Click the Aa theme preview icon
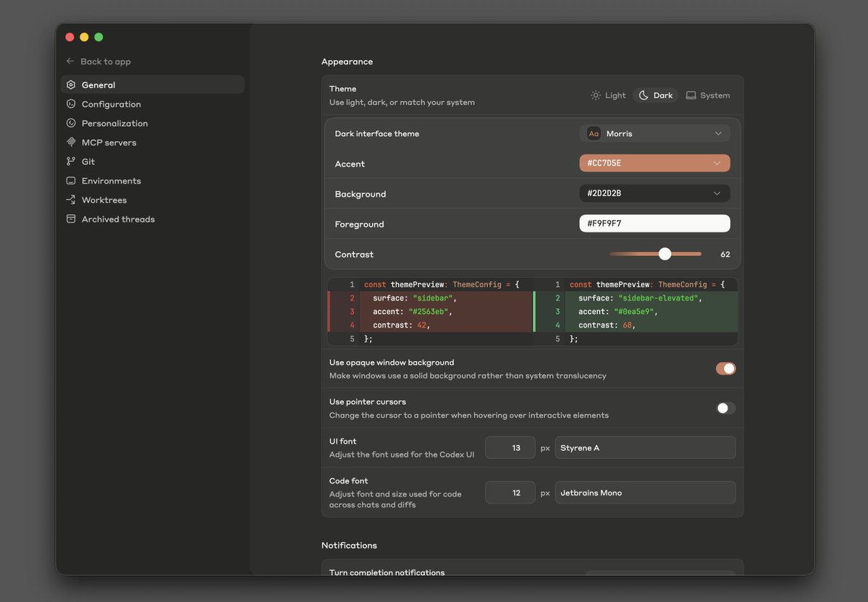The image size is (868, 602). (594, 133)
